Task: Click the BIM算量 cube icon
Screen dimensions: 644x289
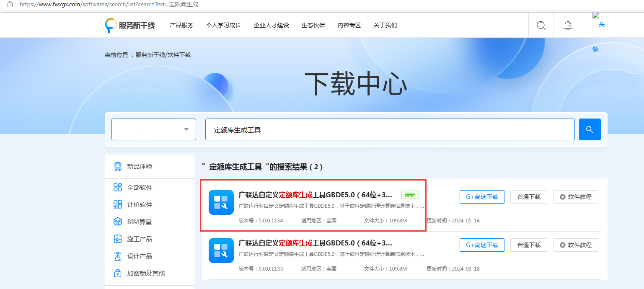Action: click(118, 222)
